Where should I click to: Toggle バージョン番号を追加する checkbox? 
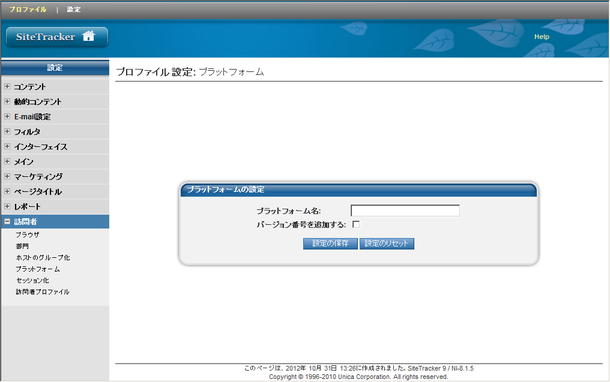tap(356, 224)
